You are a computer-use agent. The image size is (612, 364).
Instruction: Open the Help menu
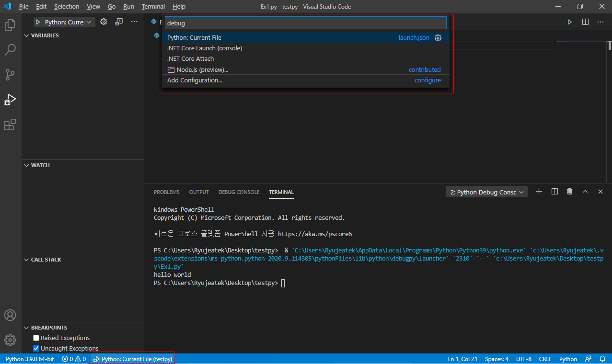[179, 7]
